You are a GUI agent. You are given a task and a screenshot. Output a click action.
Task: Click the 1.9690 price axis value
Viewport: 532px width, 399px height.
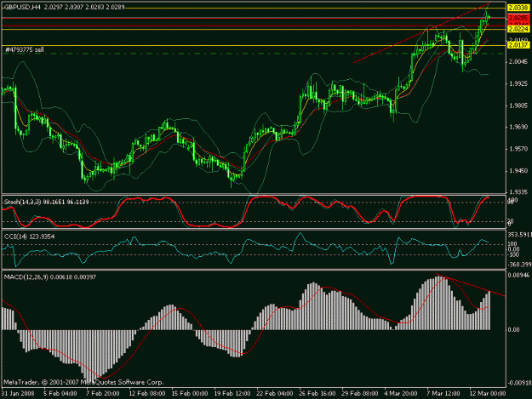(518, 127)
